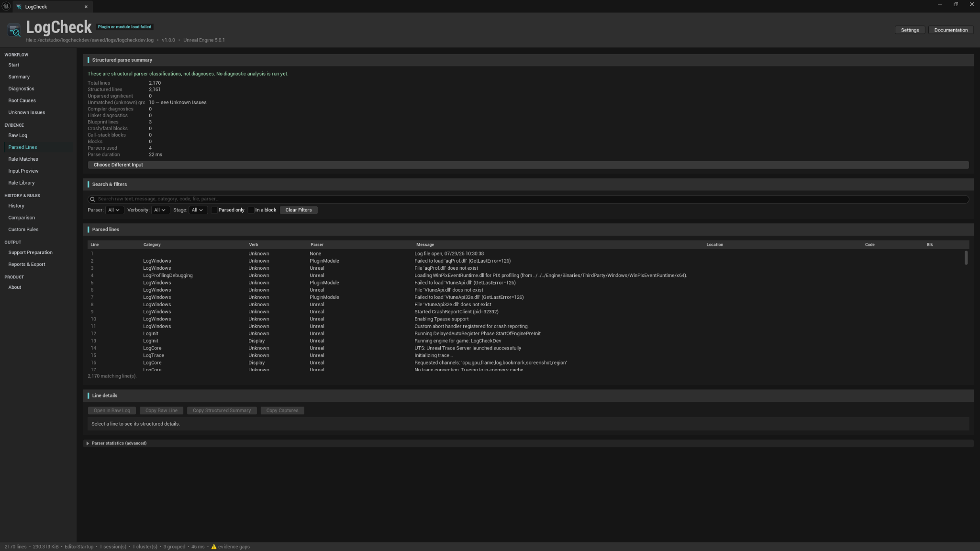Sort by the Message column header
Image resolution: width=980 pixels, height=551 pixels.
coord(425,245)
